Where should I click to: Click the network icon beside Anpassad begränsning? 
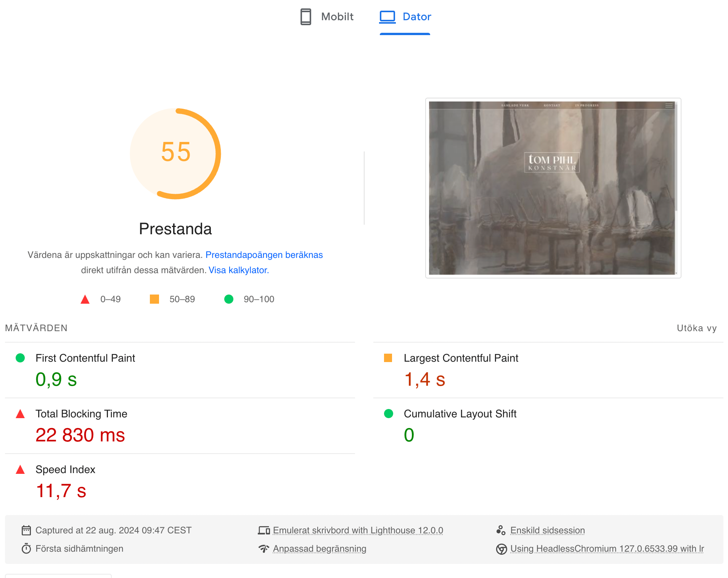coord(264,549)
